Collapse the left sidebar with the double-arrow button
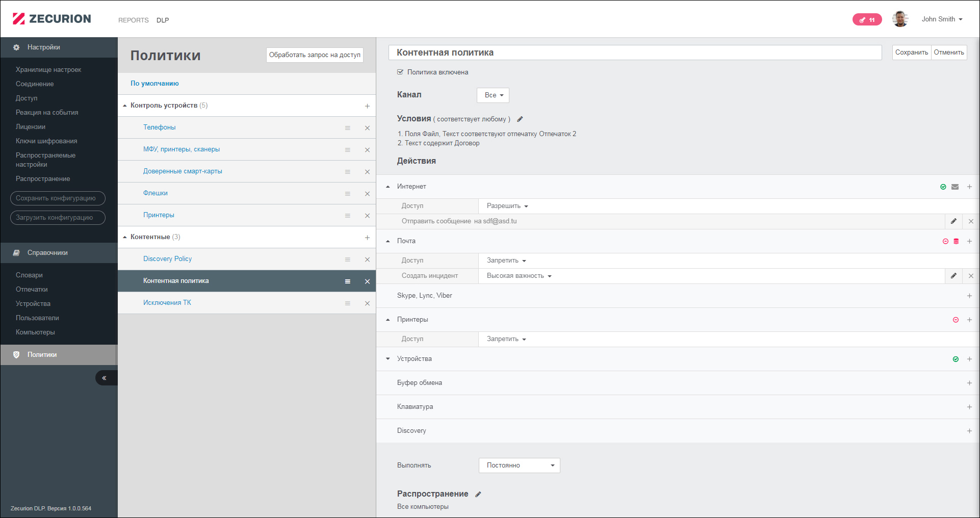This screenshot has width=980, height=518. click(x=105, y=378)
